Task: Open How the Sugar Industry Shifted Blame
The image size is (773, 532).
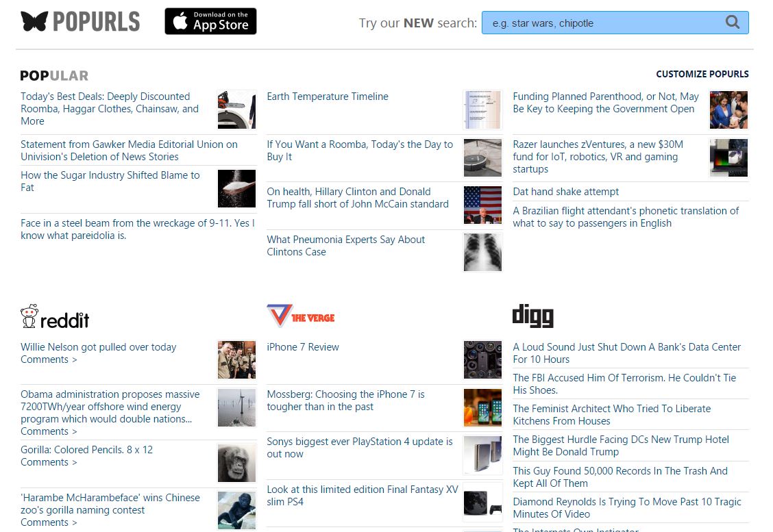Action: pos(110,181)
